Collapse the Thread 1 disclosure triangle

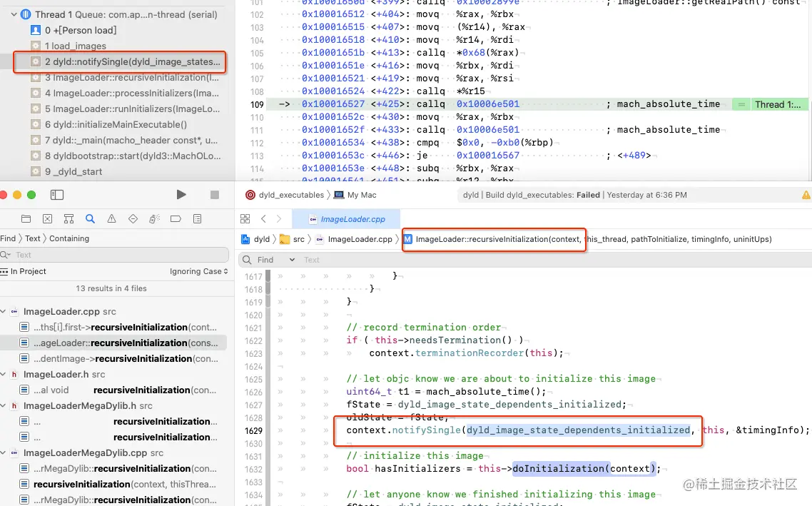pyautogui.click(x=14, y=14)
